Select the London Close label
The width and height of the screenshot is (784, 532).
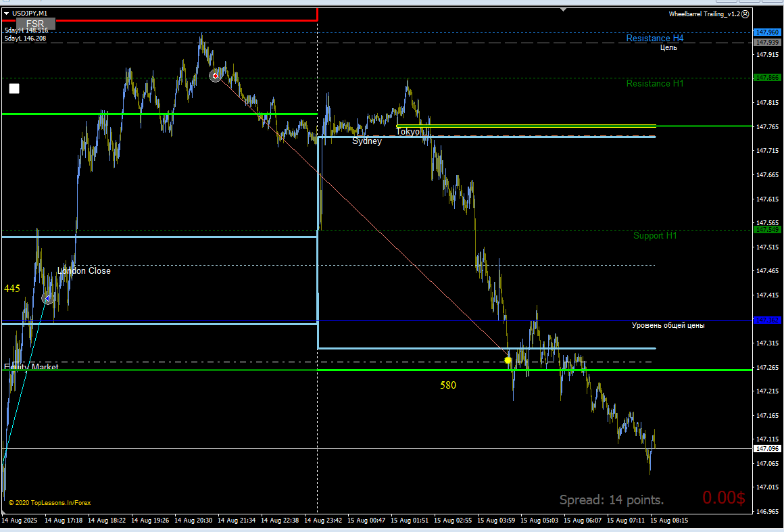click(x=84, y=270)
